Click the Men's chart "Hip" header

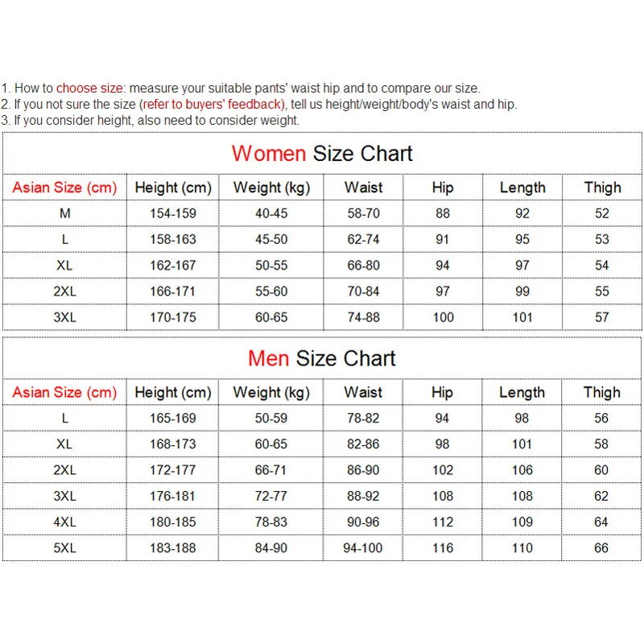(x=442, y=392)
